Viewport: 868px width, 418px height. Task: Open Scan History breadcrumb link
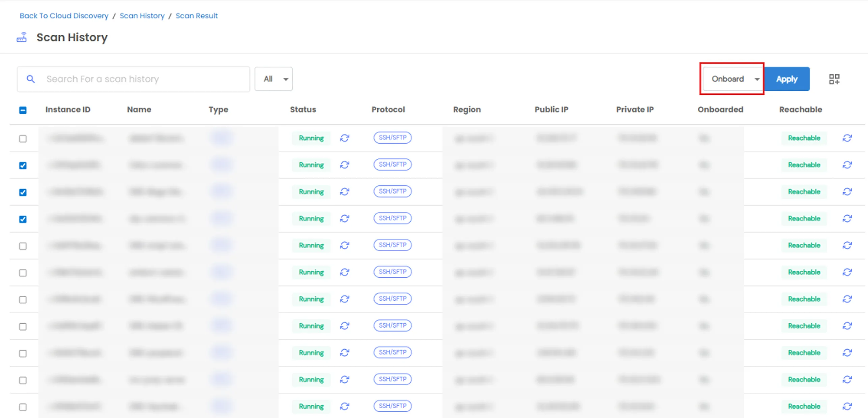(x=142, y=16)
